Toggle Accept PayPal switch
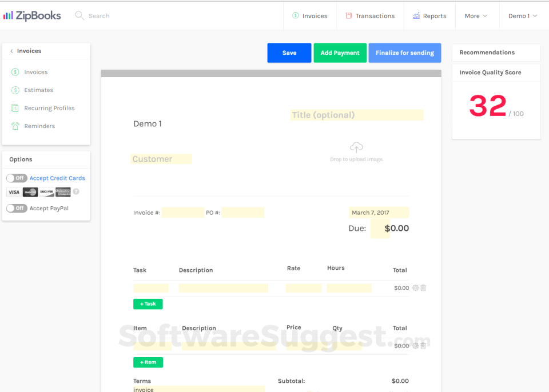Screen dimensions: 549x392 pyautogui.click(x=17, y=208)
